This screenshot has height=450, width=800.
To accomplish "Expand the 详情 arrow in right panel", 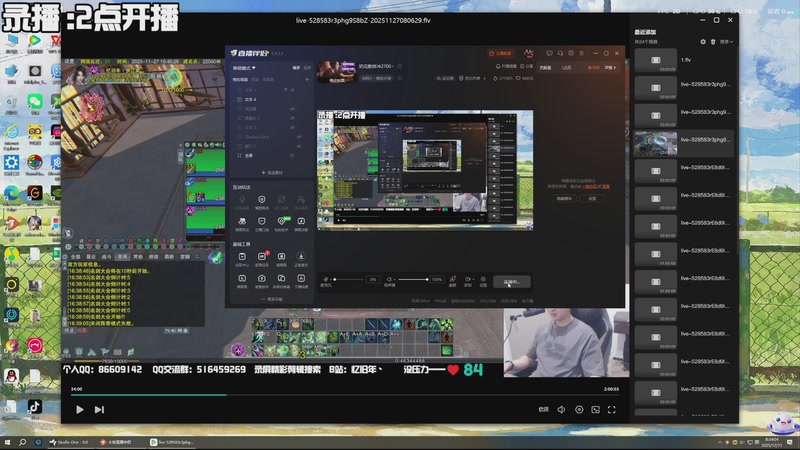I will pyautogui.click(x=610, y=67).
